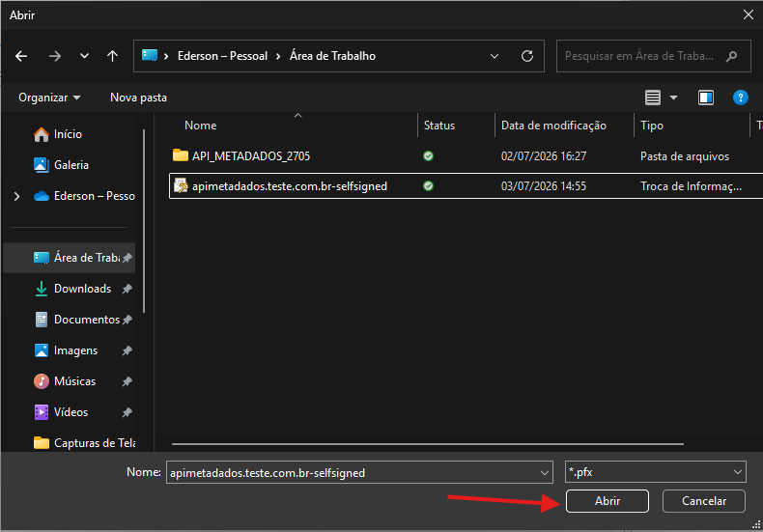Click the desktop icon in address bar

pyautogui.click(x=150, y=55)
